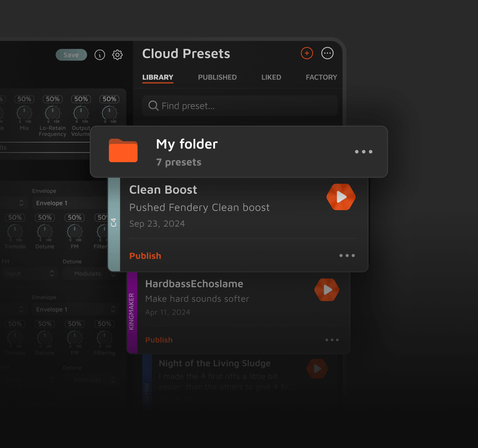
Task: Click the Find preset search field
Action: pos(240,106)
